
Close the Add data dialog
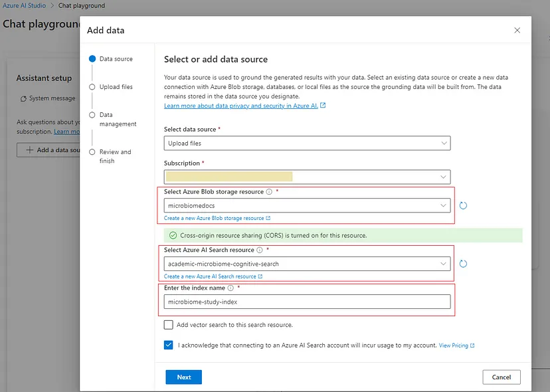click(x=517, y=30)
